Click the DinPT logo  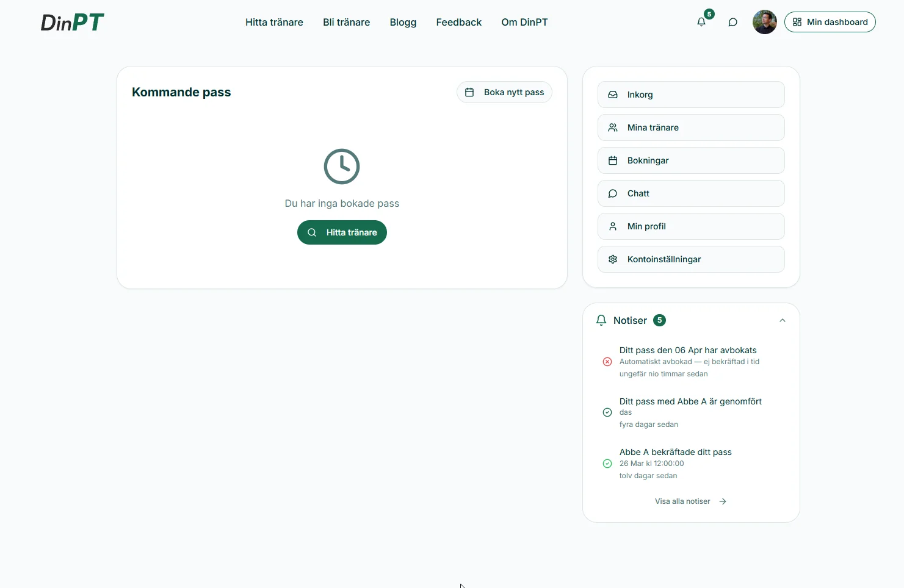click(x=72, y=23)
